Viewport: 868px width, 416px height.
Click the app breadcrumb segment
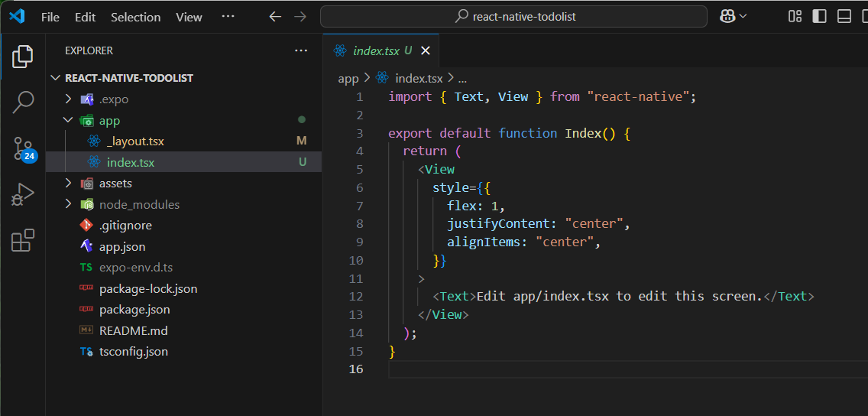348,79
